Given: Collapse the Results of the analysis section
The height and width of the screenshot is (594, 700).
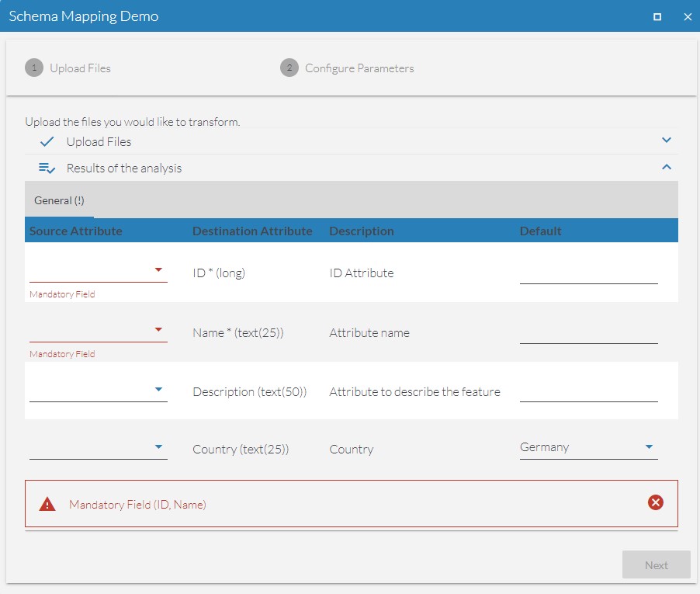Looking at the screenshot, I should (666, 167).
